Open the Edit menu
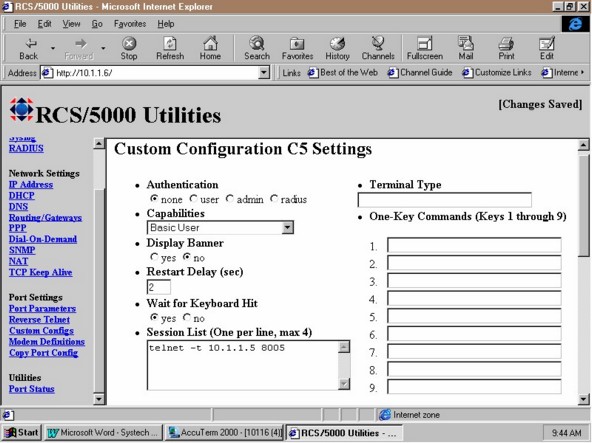This screenshot has width=592, height=443. point(44,24)
